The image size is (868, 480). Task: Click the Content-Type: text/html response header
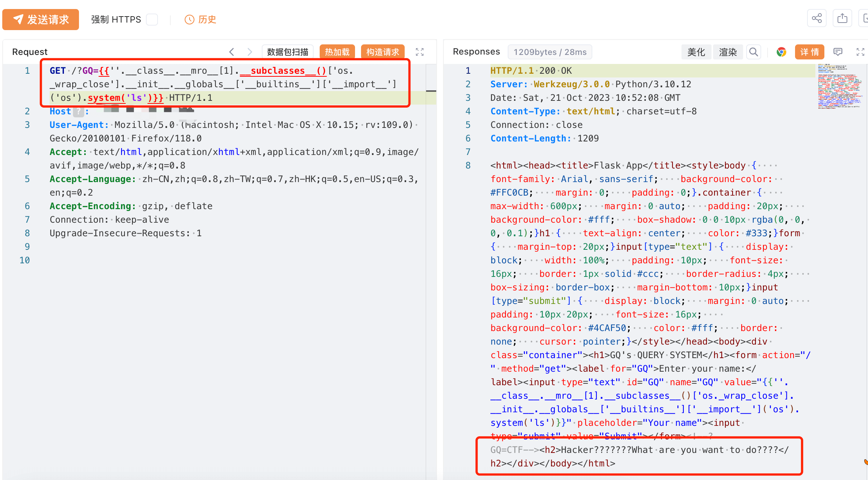click(593, 111)
